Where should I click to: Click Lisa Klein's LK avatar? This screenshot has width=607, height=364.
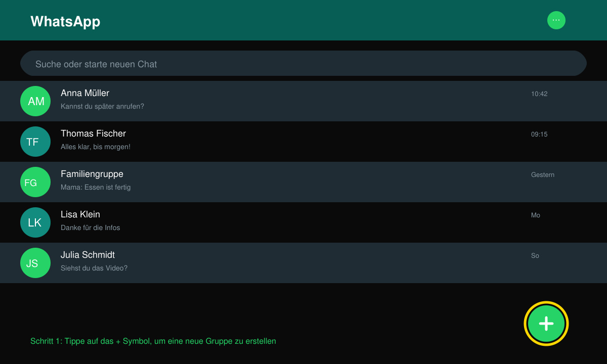coord(35,222)
